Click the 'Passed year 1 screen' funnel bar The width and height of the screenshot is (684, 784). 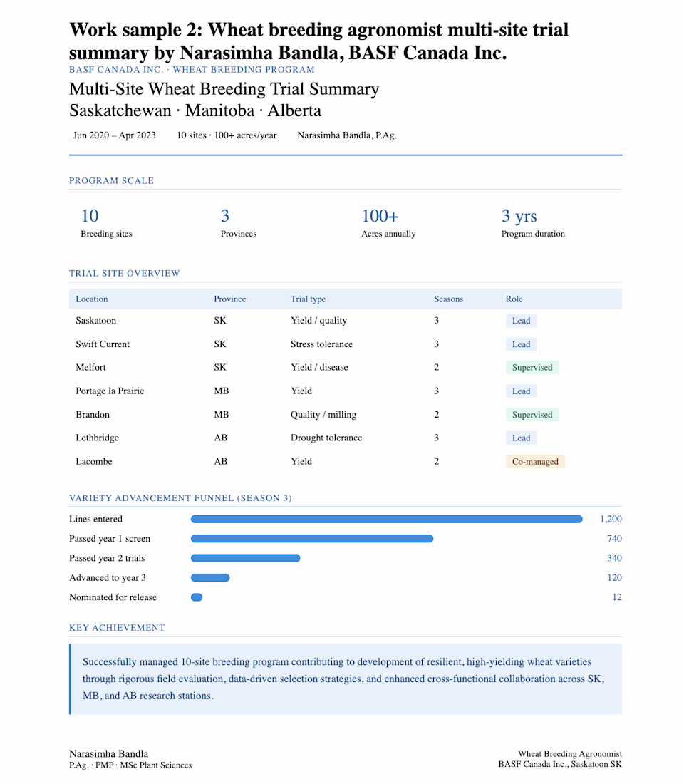coord(312,539)
